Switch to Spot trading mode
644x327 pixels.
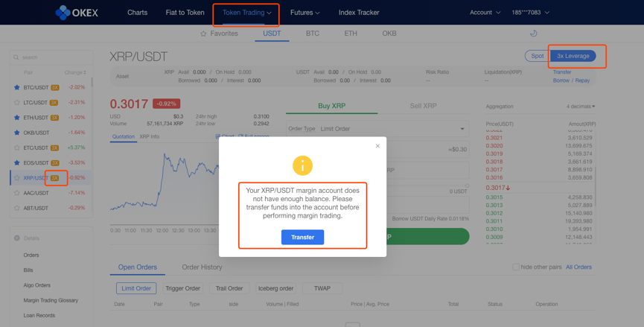coord(538,56)
